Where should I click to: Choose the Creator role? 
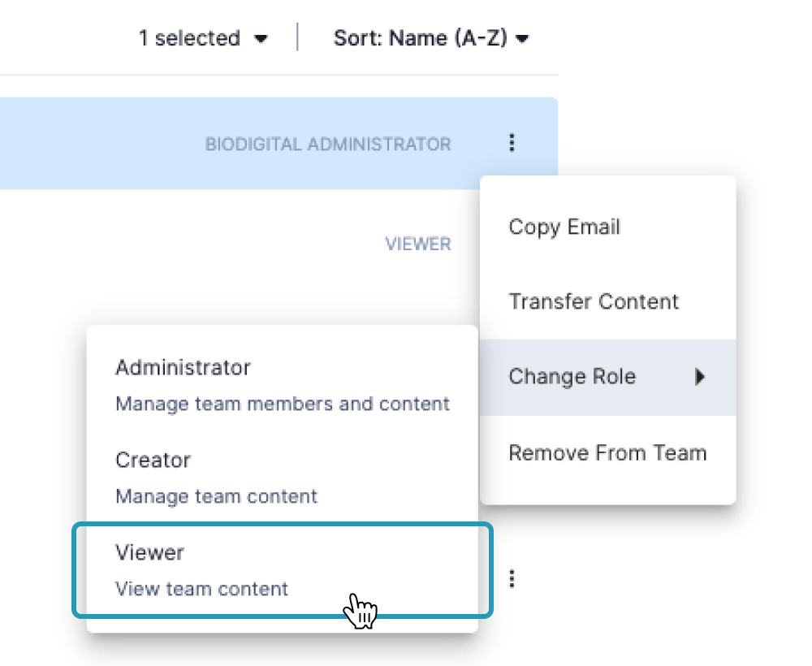153,461
